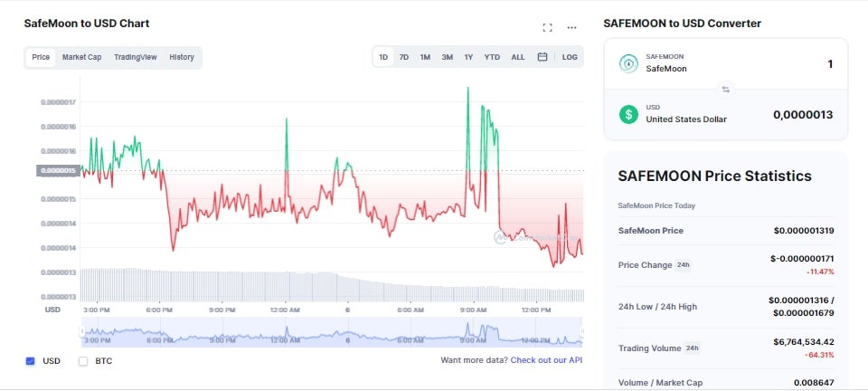The width and height of the screenshot is (868, 391).
Task: Click the fullscreen chart icon
Action: click(547, 27)
